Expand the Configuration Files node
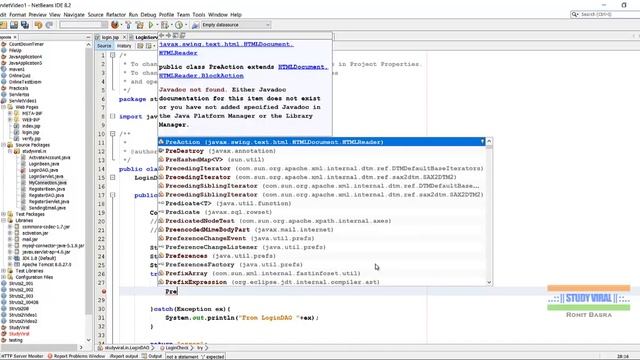The width and height of the screenshot is (640, 360). (x=4, y=277)
